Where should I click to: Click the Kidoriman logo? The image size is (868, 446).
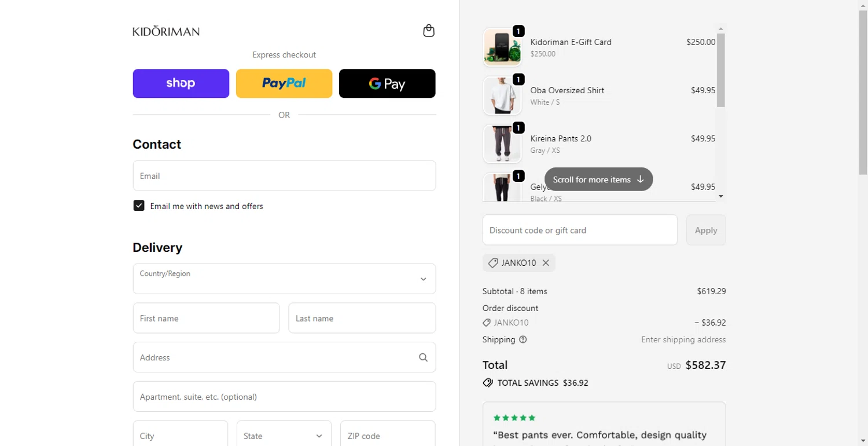tap(166, 31)
